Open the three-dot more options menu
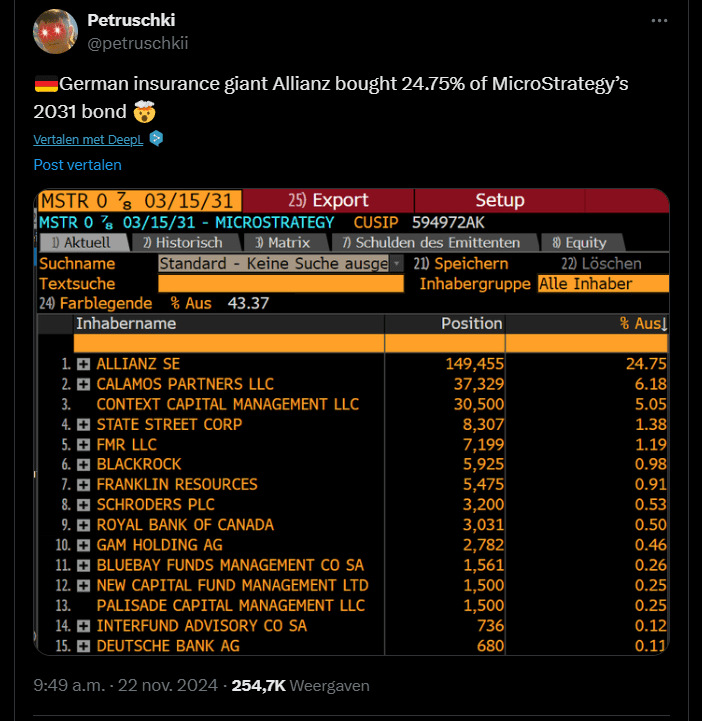702x721 pixels. click(659, 21)
